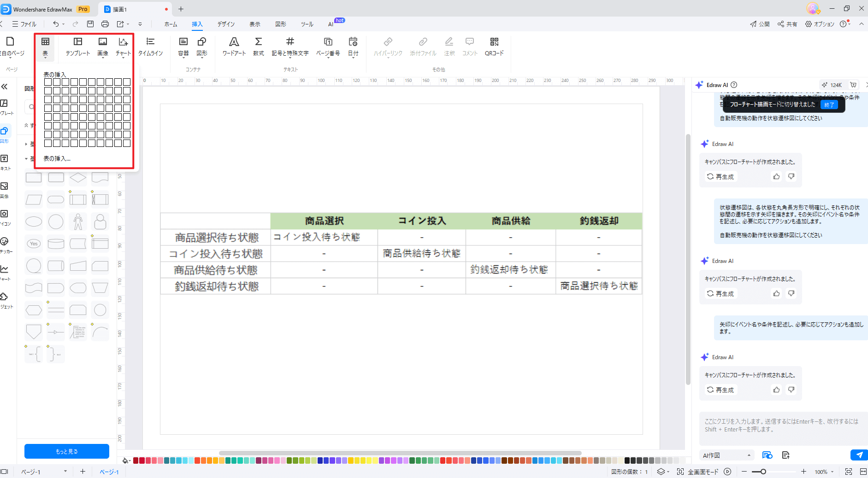The width and height of the screenshot is (868, 478).
Task: Collapse the left panel with double chevron
Action: coord(5,87)
